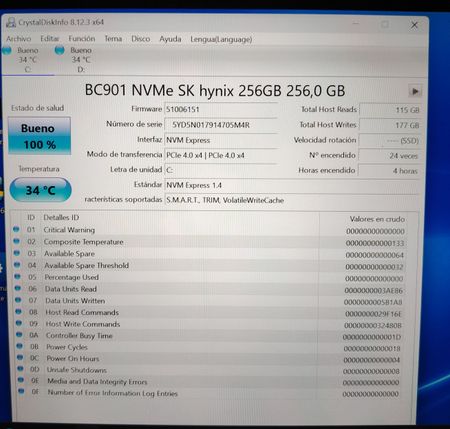Select the Controller Busy Time text
The width and height of the screenshot is (450, 429).
pyautogui.click(x=79, y=336)
